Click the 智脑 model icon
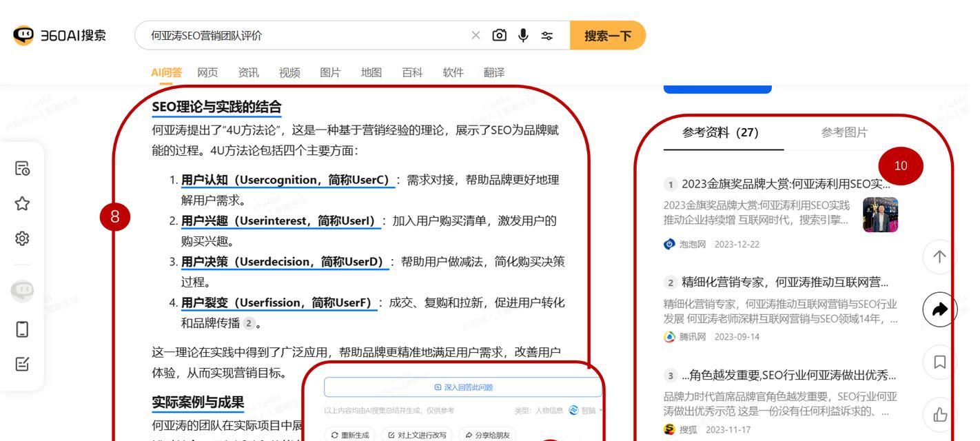Screen dimensions: 980x441 pyautogui.click(x=574, y=410)
